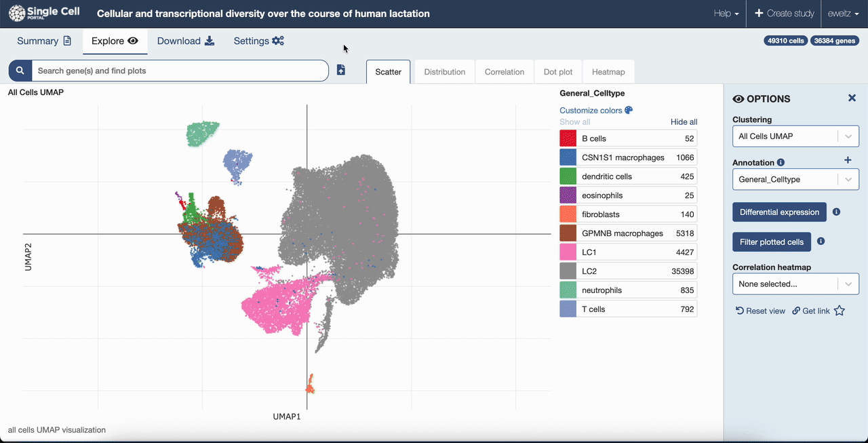Hide all cell types in legend
Image resolution: width=868 pixels, height=443 pixels.
pos(684,122)
